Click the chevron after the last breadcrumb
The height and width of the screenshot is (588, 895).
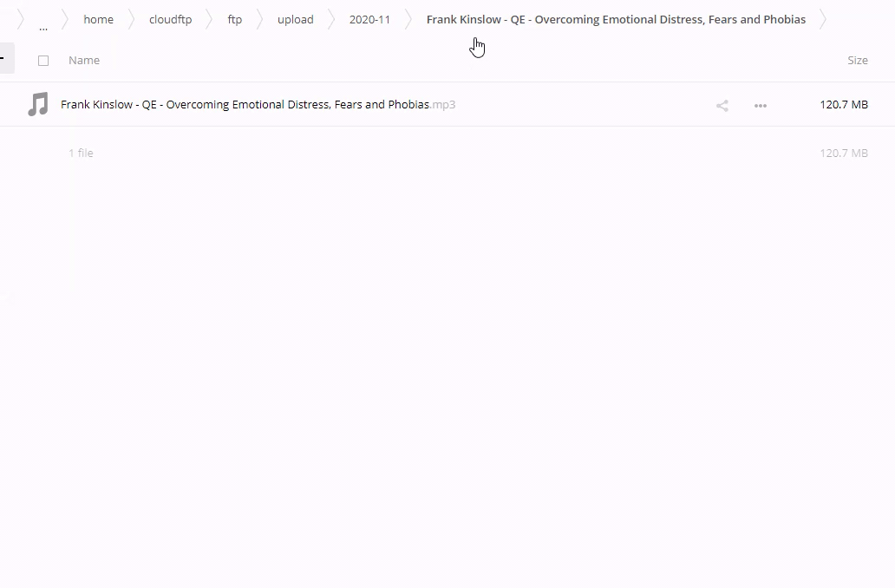[x=822, y=20]
